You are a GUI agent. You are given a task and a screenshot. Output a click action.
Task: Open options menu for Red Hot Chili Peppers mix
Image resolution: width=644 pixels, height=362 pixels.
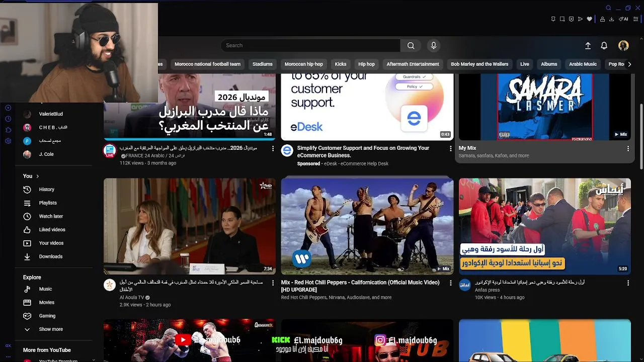450,283
